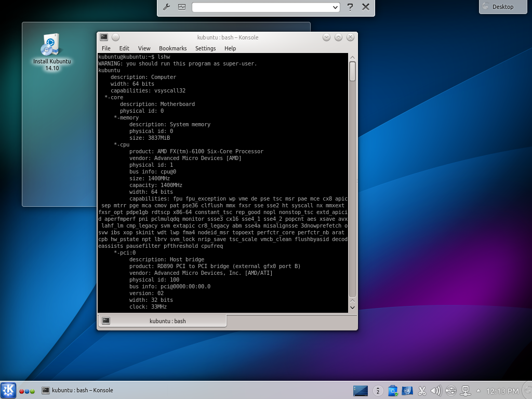Click the '*-pci:0' line in terminal
The height and width of the screenshot is (399, 532).
(x=125, y=252)
